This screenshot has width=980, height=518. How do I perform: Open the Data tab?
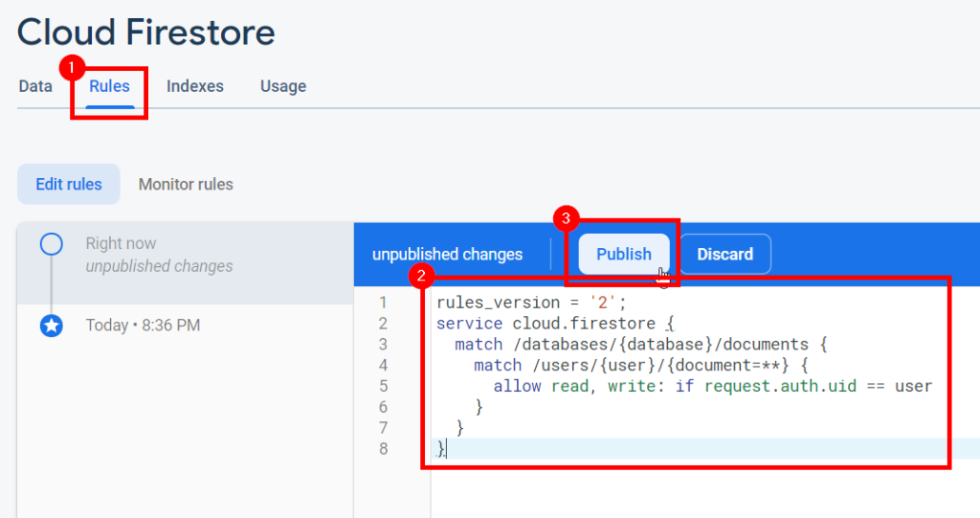(x=35, y=86)
